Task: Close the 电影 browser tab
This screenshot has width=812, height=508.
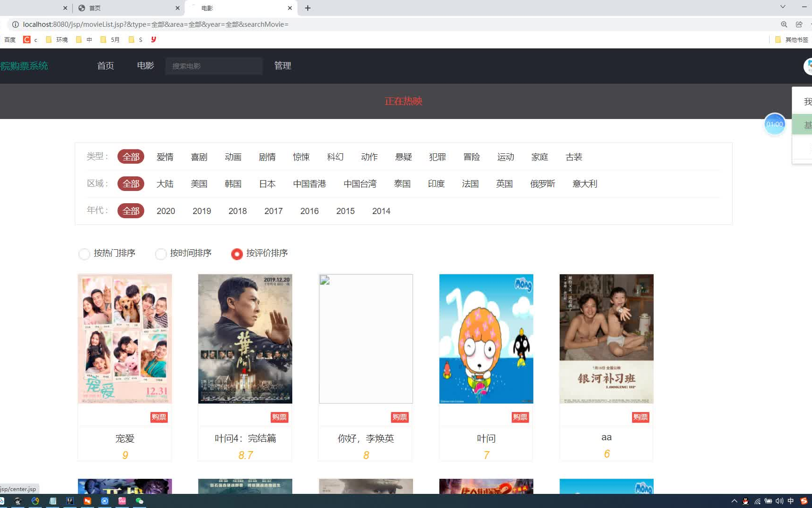Action: (290, 8)
